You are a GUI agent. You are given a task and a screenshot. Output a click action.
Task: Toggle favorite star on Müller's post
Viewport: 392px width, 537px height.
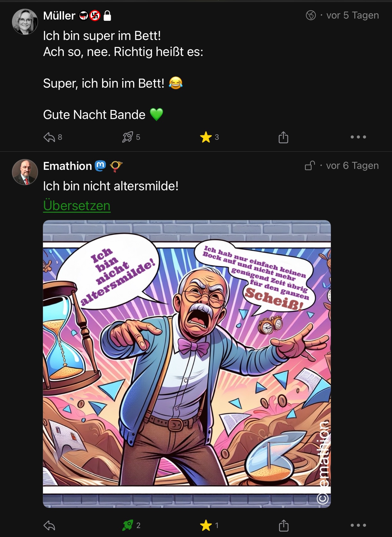(206, 137)
